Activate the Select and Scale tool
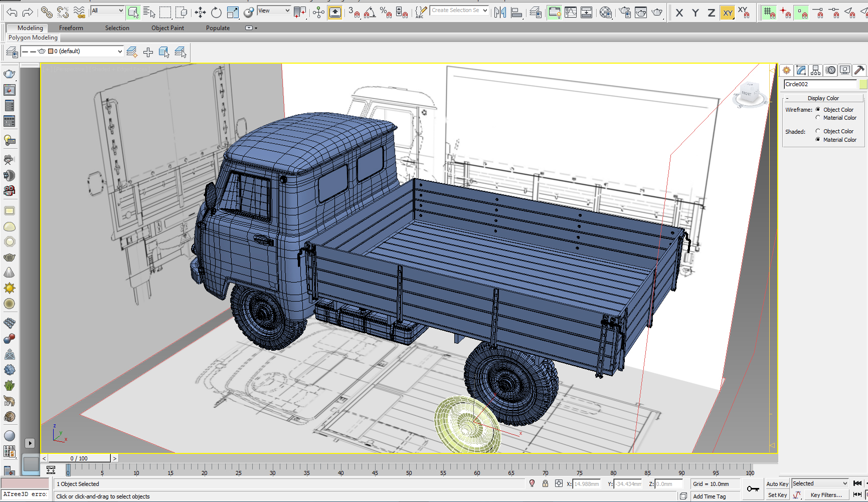 [x=233, y=13]
